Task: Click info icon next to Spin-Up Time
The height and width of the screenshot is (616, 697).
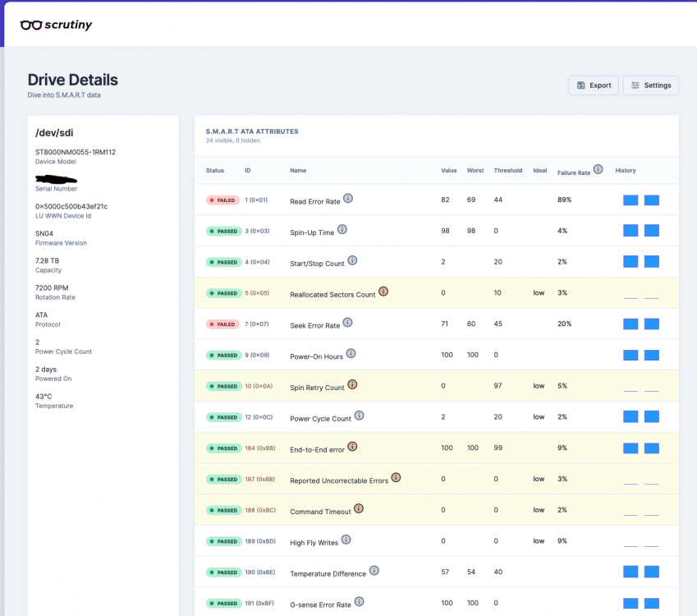Action: pos(342,229)
